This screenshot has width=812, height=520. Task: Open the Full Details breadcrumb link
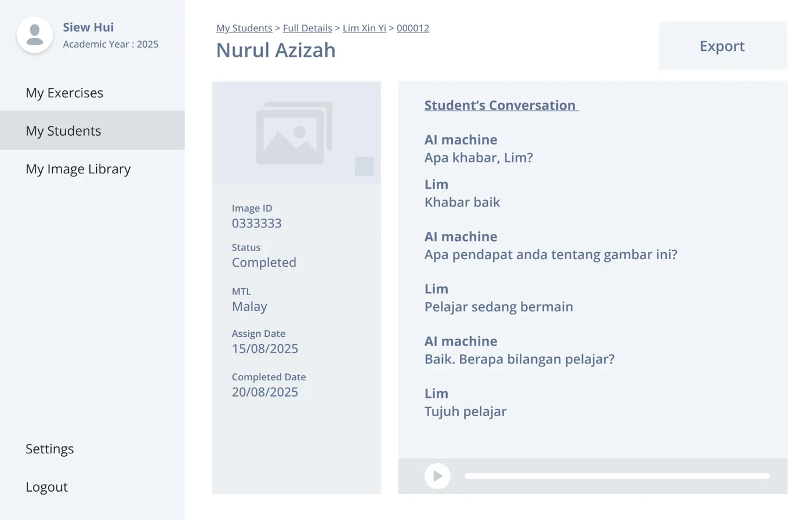click(x=307, y=28)
